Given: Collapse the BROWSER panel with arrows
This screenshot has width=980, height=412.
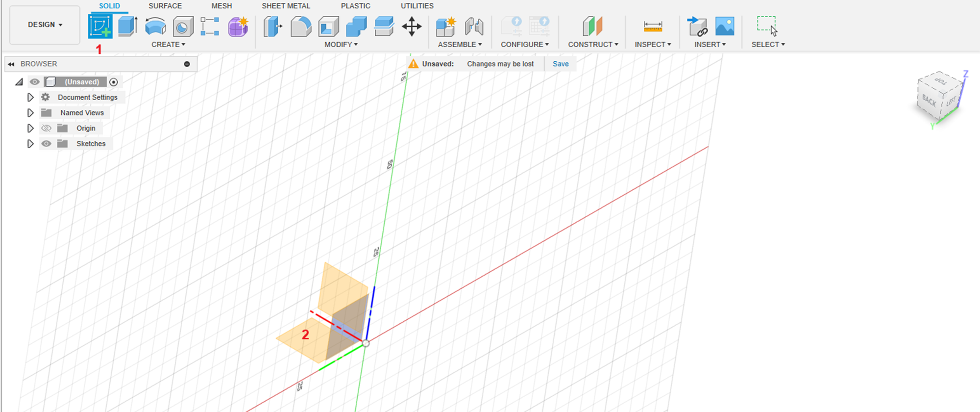Looking at the screenshot, I should (11, 64).
